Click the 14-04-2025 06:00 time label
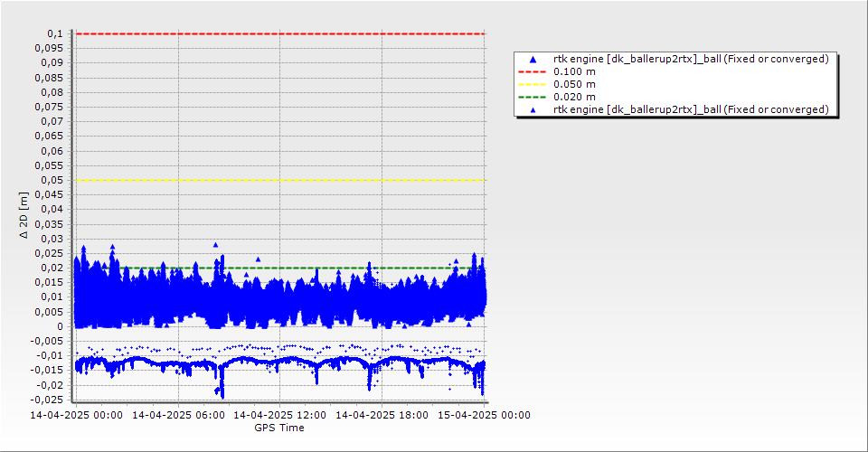Image resolution: width=868 pixels, height=452 pixels. coord(178,415)
